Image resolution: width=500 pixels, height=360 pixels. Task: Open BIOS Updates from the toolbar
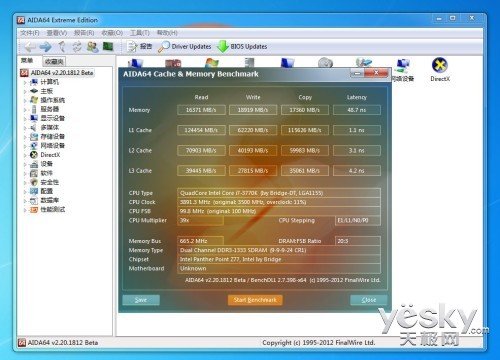click(x=242, y=47)
